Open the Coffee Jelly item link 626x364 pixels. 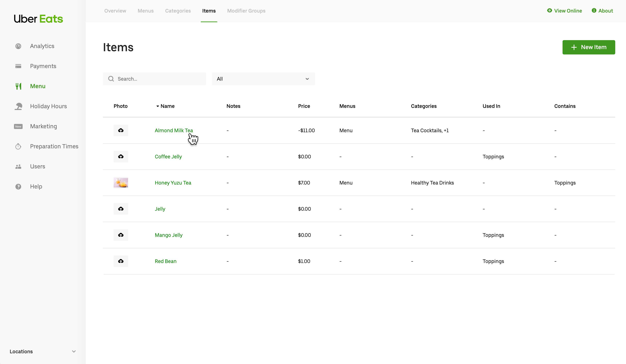(168, 157)
